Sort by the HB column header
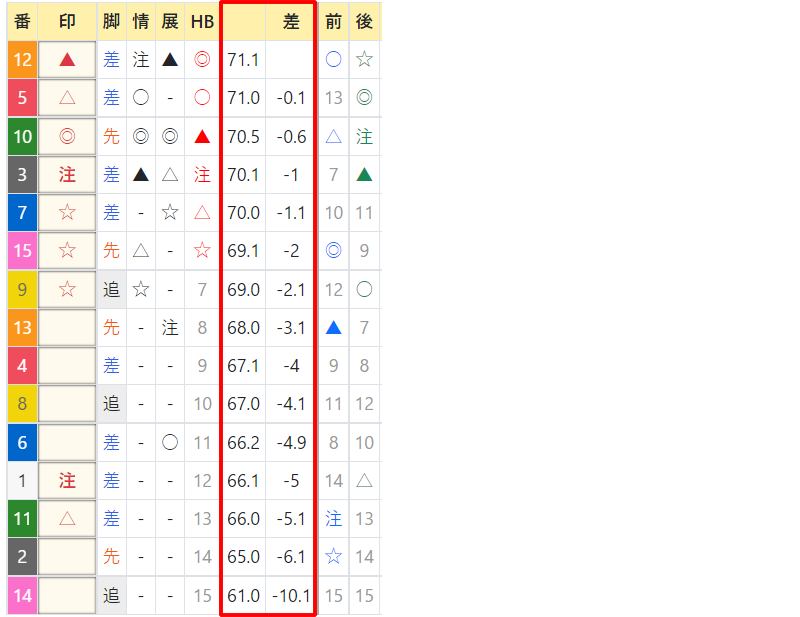This screenshot has height=617, width=800. (x=202, y=21)
